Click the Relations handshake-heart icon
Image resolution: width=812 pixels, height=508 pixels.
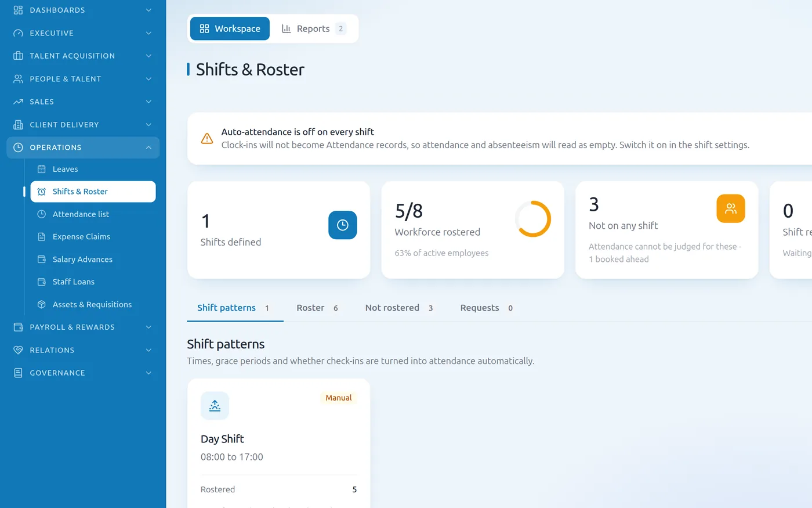click(x=18, y=350)
